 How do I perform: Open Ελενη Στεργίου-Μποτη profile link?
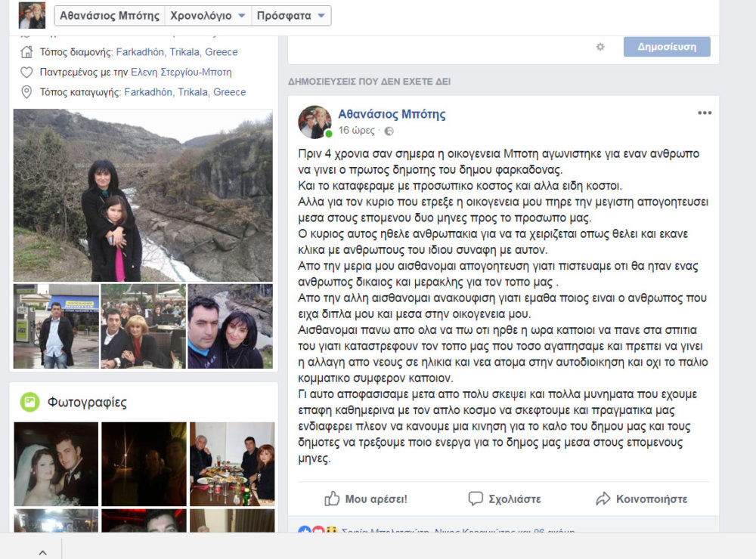[181, 73]
